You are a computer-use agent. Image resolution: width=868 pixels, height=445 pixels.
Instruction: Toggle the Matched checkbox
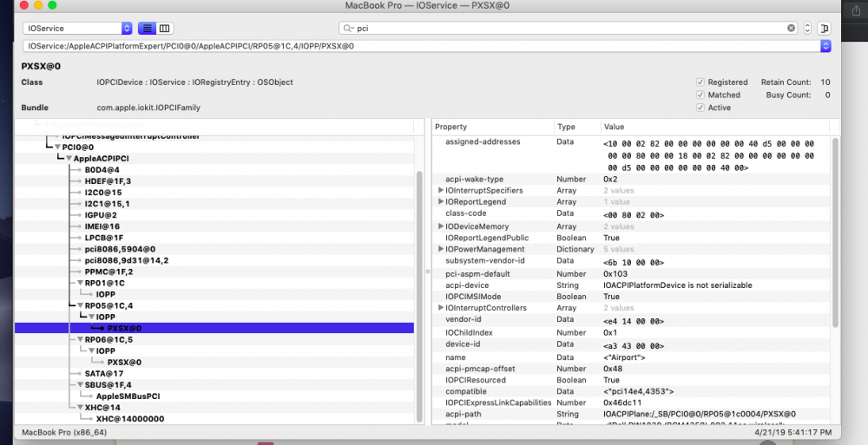tap(700, 95)
